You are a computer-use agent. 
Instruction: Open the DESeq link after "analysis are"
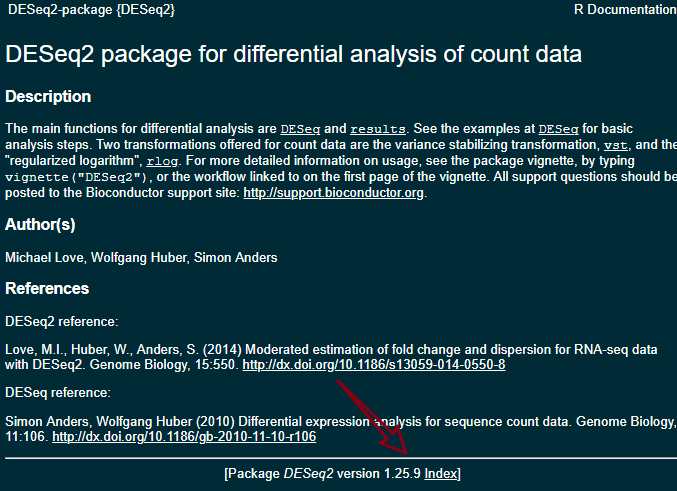click(300, 129)
